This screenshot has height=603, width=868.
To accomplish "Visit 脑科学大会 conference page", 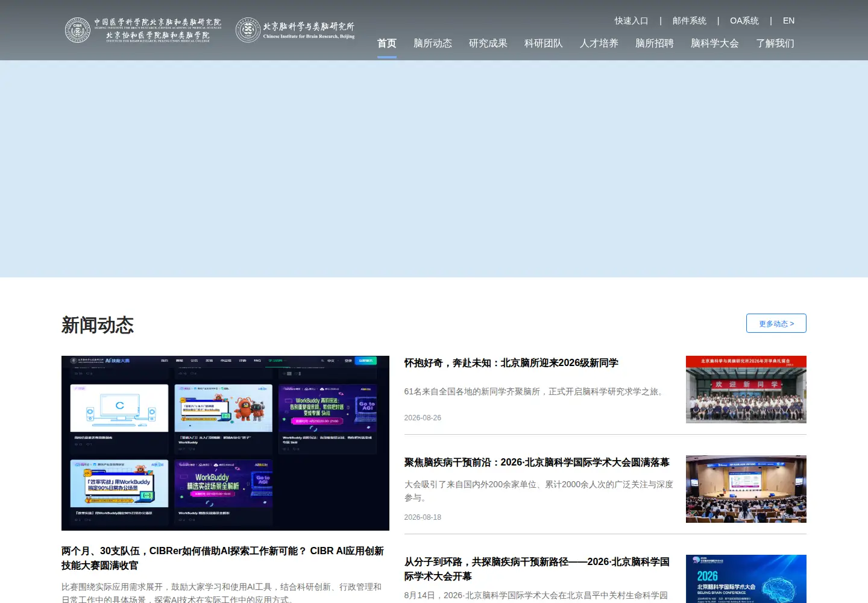I will click(715, 43).
